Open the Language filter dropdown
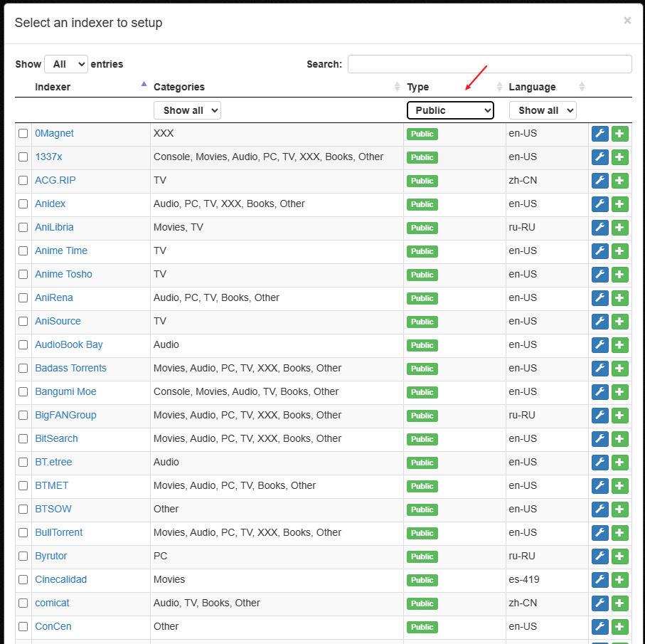The image size is (645, 644). click(543, 110)
